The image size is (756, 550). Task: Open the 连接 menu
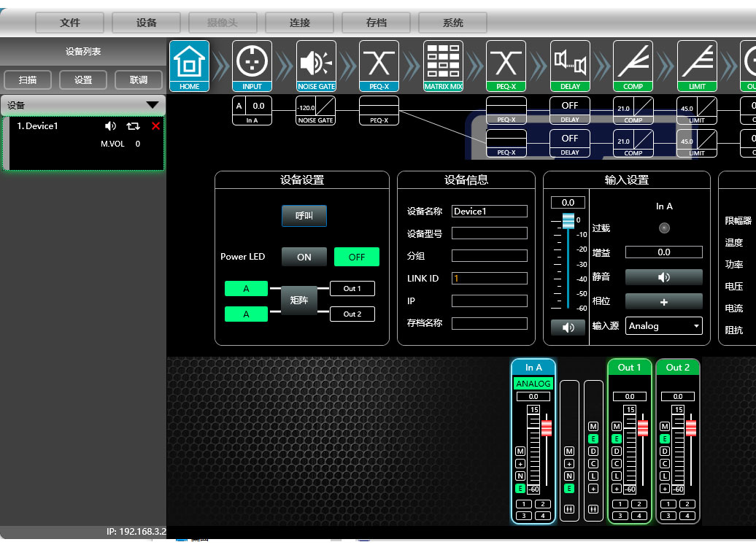pos(299,23)
